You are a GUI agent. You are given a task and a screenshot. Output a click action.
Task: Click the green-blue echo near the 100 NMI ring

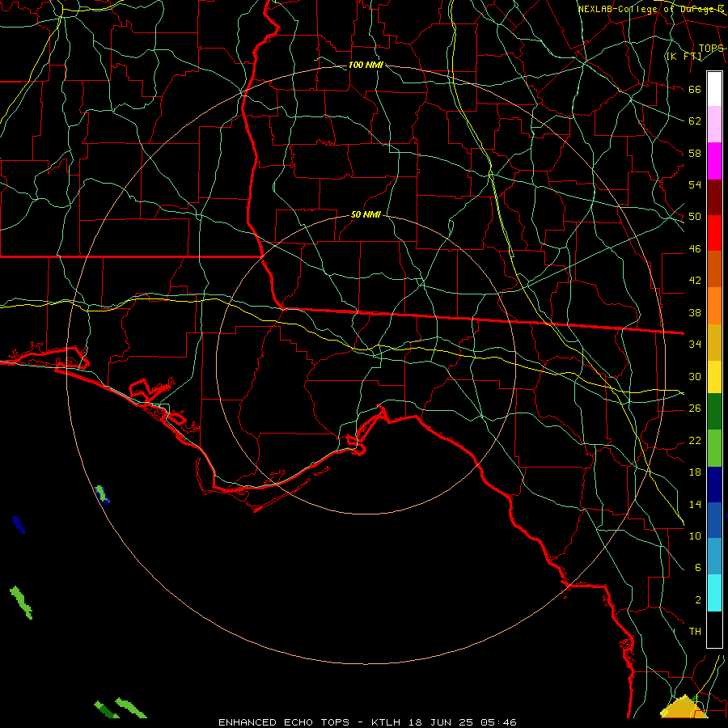pos(102,494)
